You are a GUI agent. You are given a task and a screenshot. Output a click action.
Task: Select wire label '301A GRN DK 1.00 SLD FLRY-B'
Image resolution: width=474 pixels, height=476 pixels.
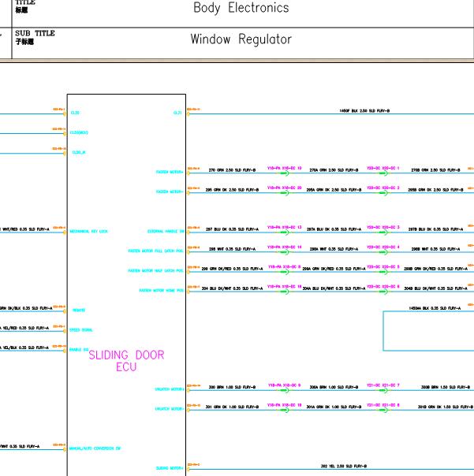tap(334, 407)
